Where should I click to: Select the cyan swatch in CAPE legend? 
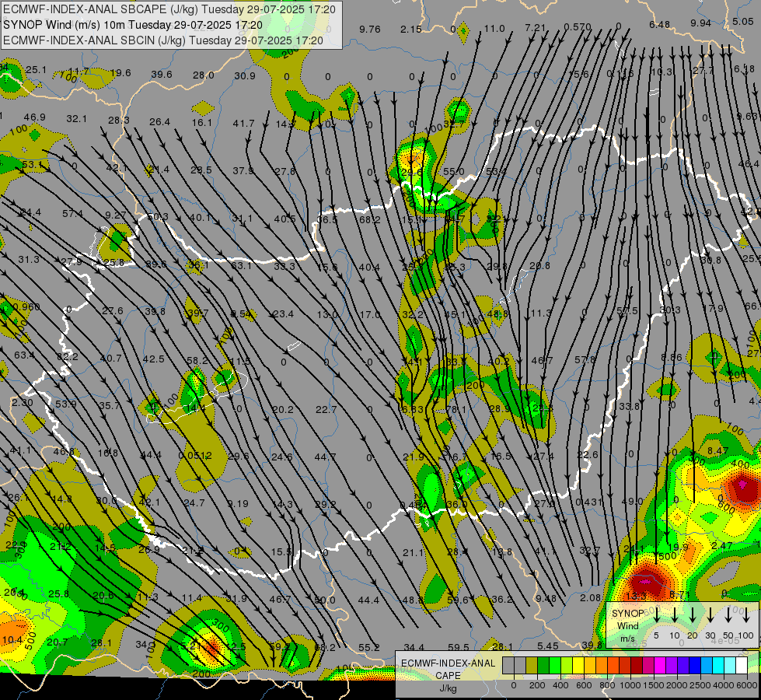[717, 666]
